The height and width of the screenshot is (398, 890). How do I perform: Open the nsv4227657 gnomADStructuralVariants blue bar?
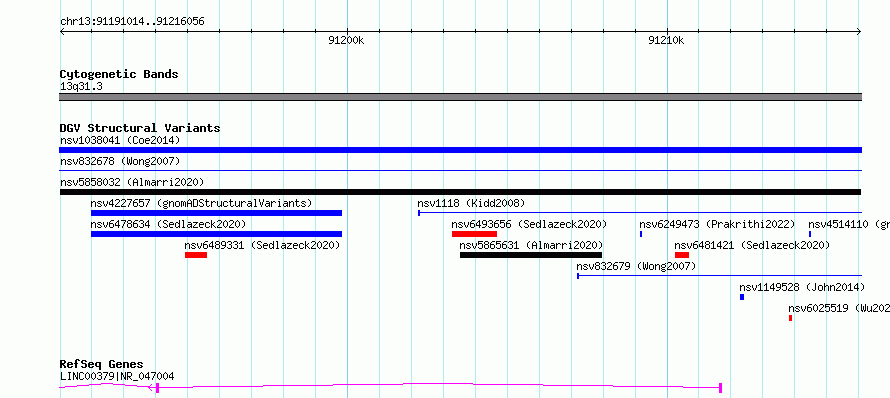[216, 213]
